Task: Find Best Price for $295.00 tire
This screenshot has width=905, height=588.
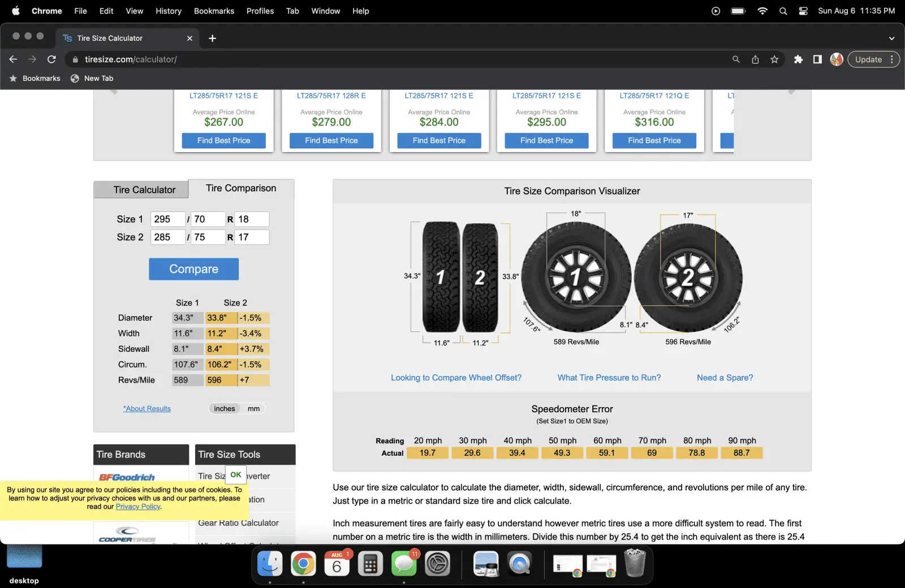Action: click(x=546, y=141)
